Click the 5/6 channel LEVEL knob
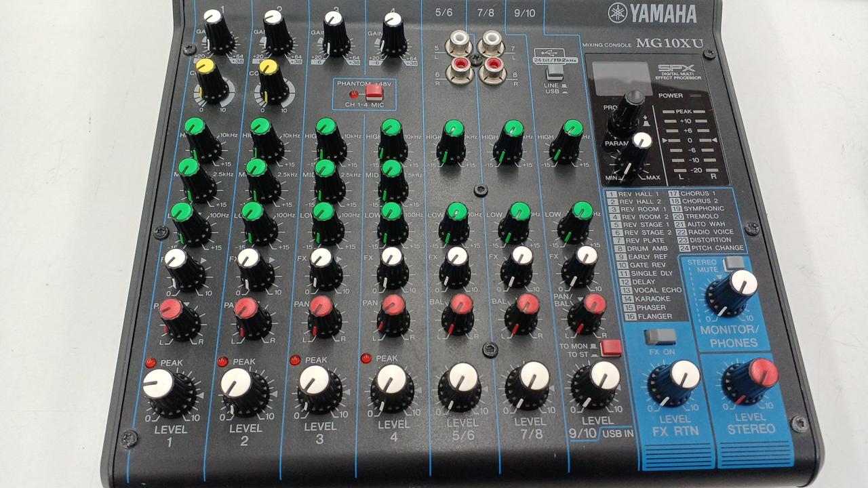This screenshot has height=488, width=868. pos(461,387)
